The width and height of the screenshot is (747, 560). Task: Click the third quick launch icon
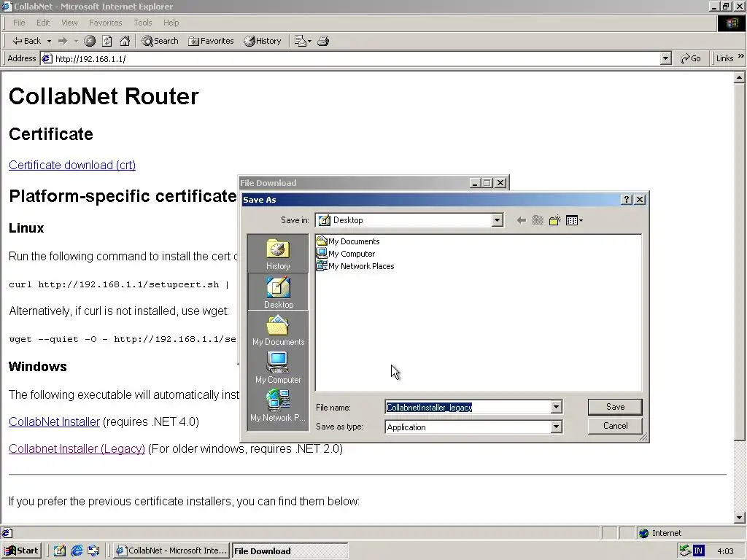click(93, 551)
